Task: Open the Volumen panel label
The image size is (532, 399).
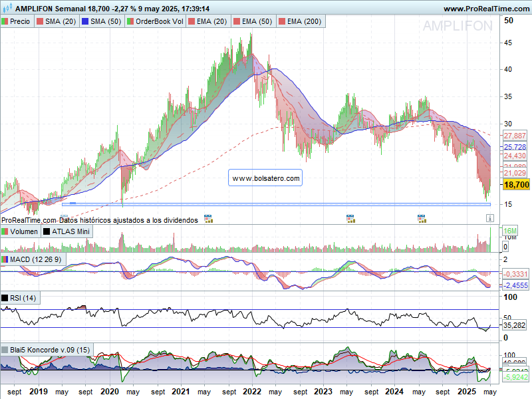Action: pyautogui.click(x=19, y=231)
